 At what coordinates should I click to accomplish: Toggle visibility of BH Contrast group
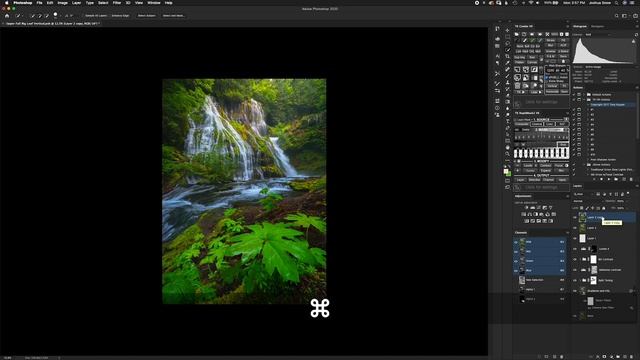pos(575,259)
